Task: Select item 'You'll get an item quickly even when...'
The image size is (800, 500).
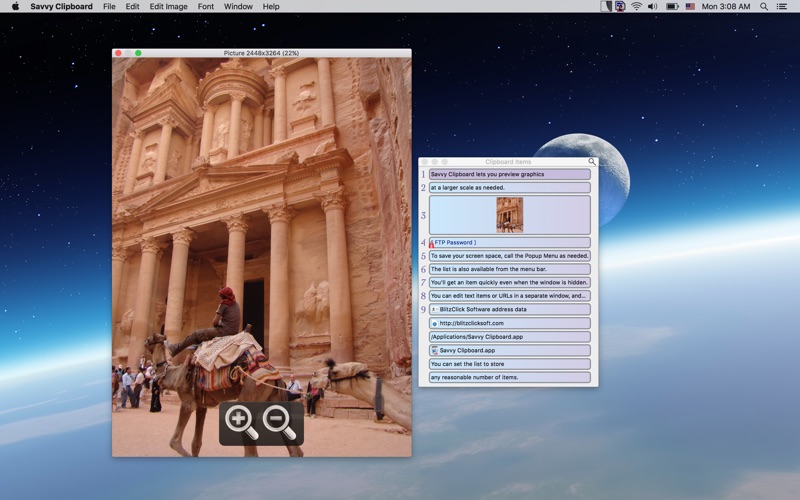Action: (x=510, y=283)
